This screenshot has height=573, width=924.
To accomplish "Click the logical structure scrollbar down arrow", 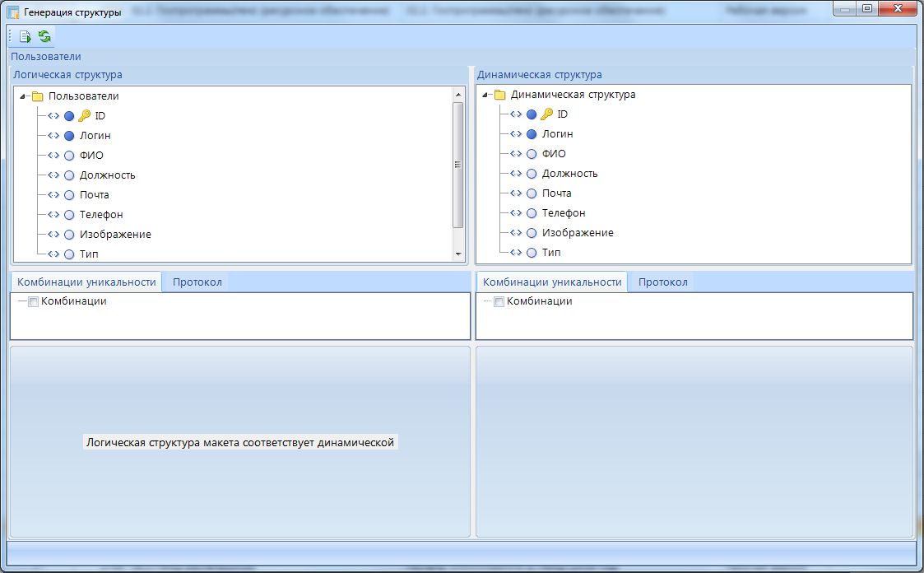I will [458, 255].
